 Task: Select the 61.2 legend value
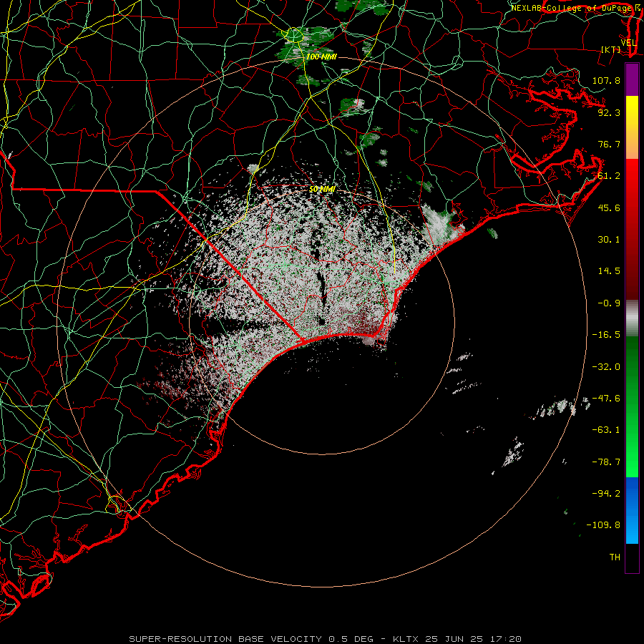(609, 176)
